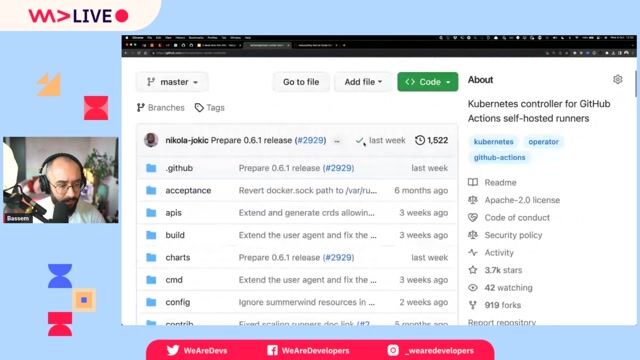Click the license scale icon beside Apache-2.0

pyautogui.click(x=473, y=200)
